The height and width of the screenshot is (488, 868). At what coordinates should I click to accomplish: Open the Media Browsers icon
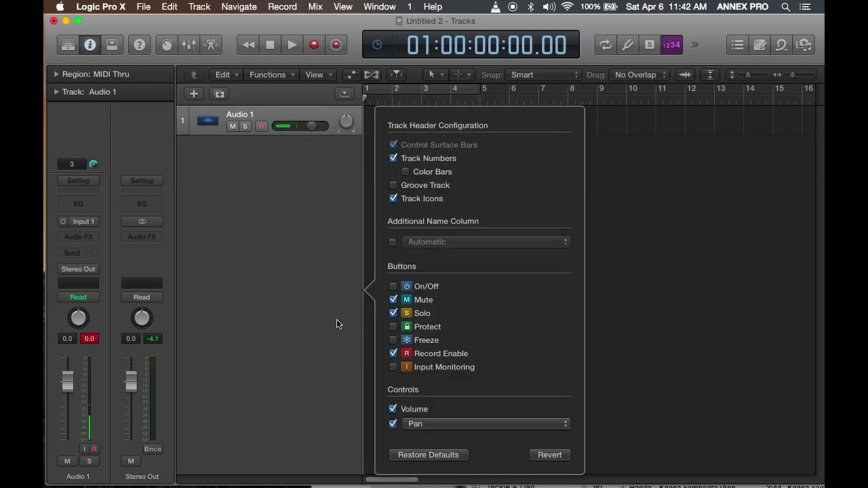tap(804, 45)
